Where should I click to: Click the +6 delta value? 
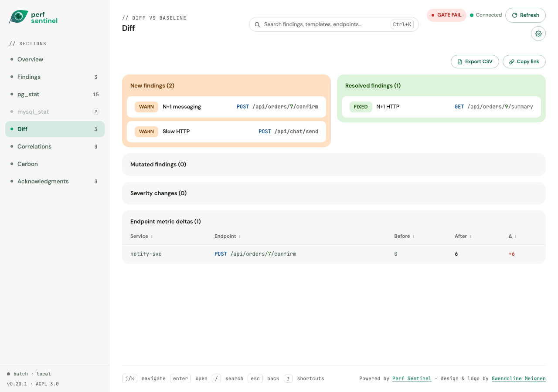click(511, 254)
